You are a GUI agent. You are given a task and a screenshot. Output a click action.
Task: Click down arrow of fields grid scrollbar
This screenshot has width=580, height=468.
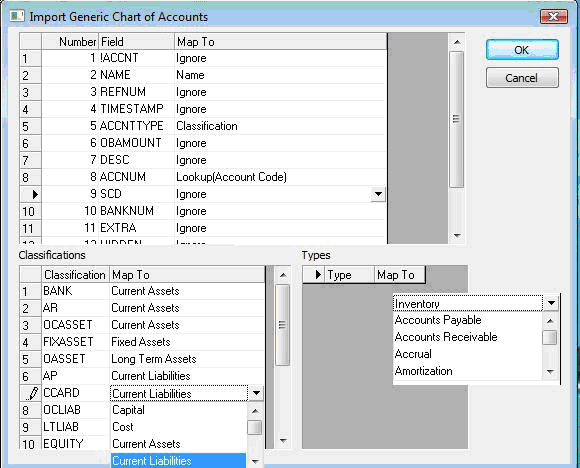click(457, 235)
